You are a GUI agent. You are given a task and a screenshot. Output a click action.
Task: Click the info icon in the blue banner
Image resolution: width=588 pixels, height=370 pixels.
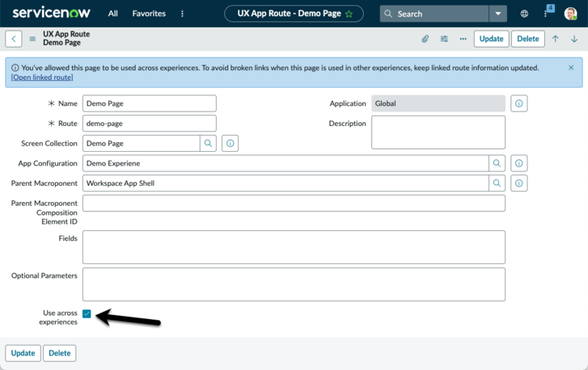coord(15,68)
